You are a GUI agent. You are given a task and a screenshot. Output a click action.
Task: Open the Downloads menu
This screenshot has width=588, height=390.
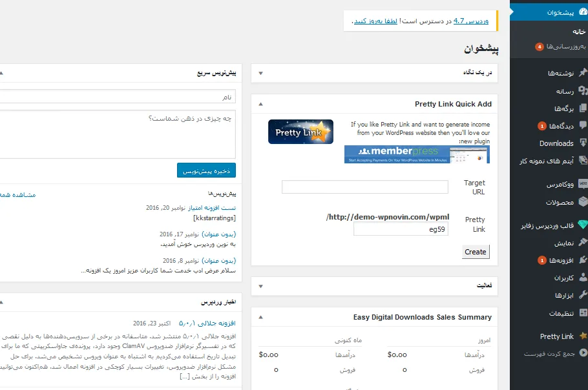(556, 143)
